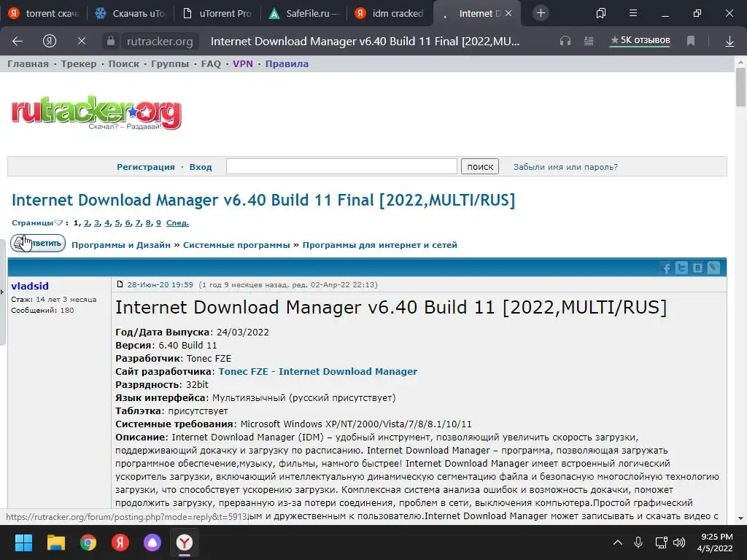
Task: Click the rutracker.org logo
Action: (96, 112)
